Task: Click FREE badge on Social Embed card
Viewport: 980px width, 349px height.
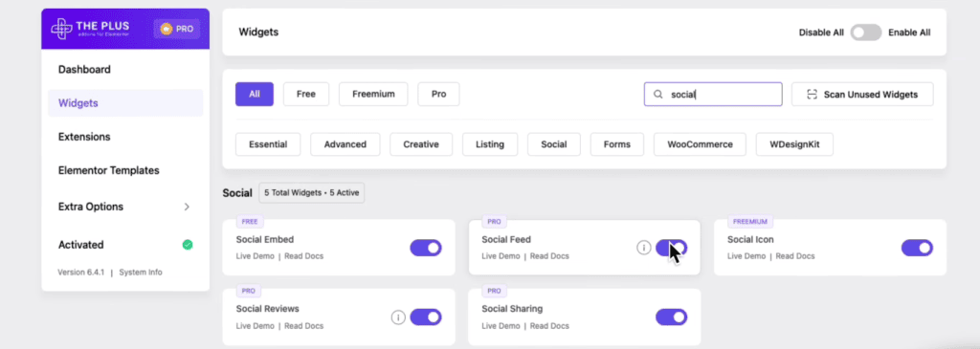Action: pos(250,222)
